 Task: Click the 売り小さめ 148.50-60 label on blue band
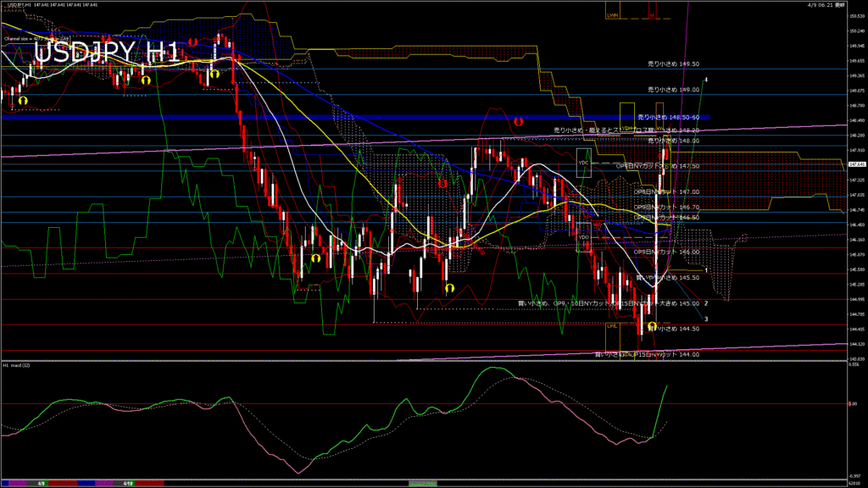[x=673, y=117]
